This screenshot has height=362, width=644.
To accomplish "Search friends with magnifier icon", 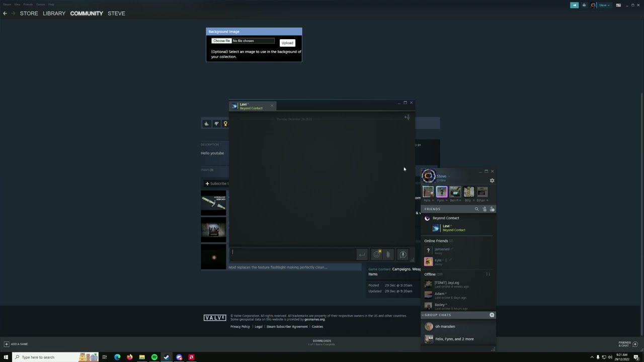I will pos(476,209).
